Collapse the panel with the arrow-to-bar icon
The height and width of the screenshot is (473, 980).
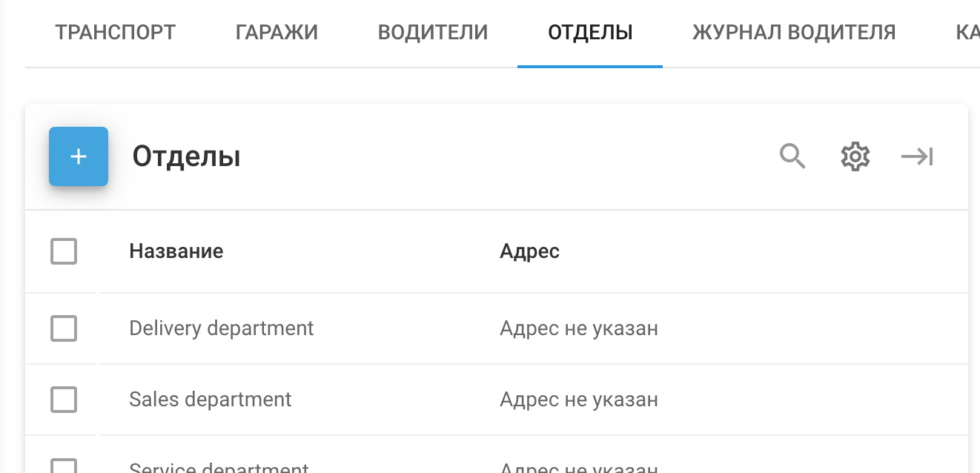(x=917, y=156)
